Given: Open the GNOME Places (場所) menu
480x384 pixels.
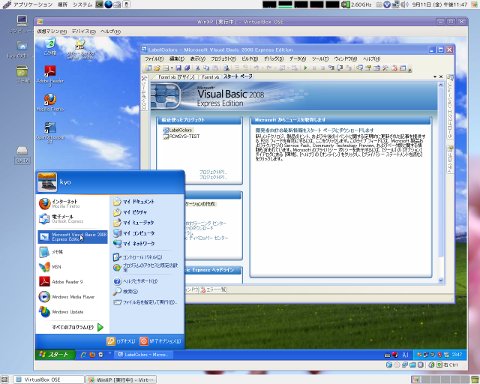Looking at the screenshot, I should coord(62,5).
